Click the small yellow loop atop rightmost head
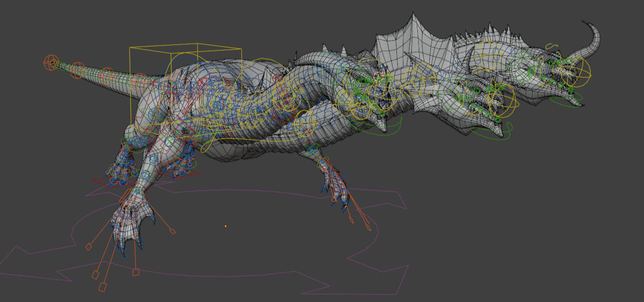The height and width of the screenshot is (302, 644). pos(551,46)
